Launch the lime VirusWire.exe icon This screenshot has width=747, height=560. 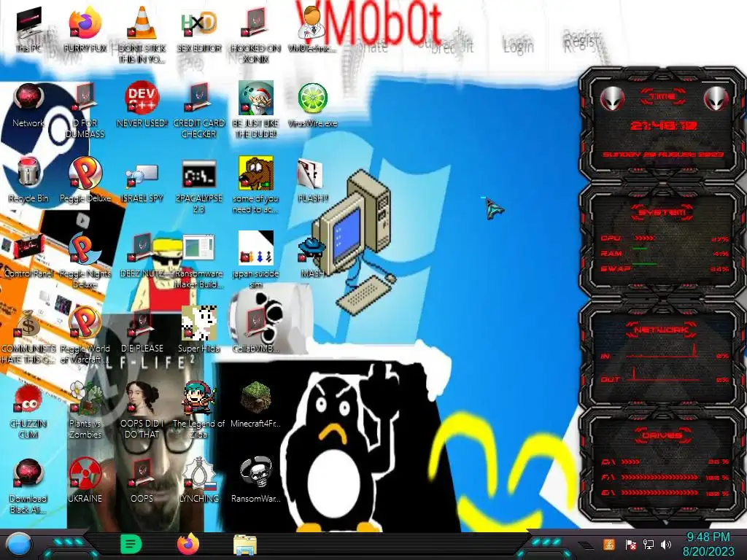(312, 105)
